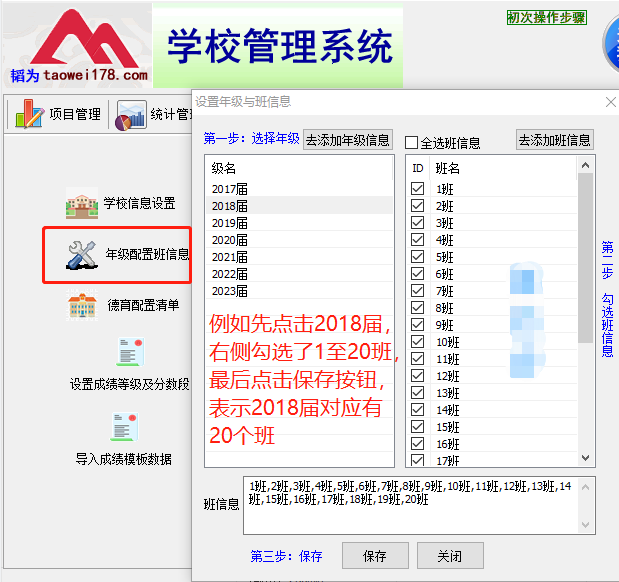Viewport: 619px width, 582px height.
Task: Open 年级配置班信息 wrench icon
Action: (82, 255)
